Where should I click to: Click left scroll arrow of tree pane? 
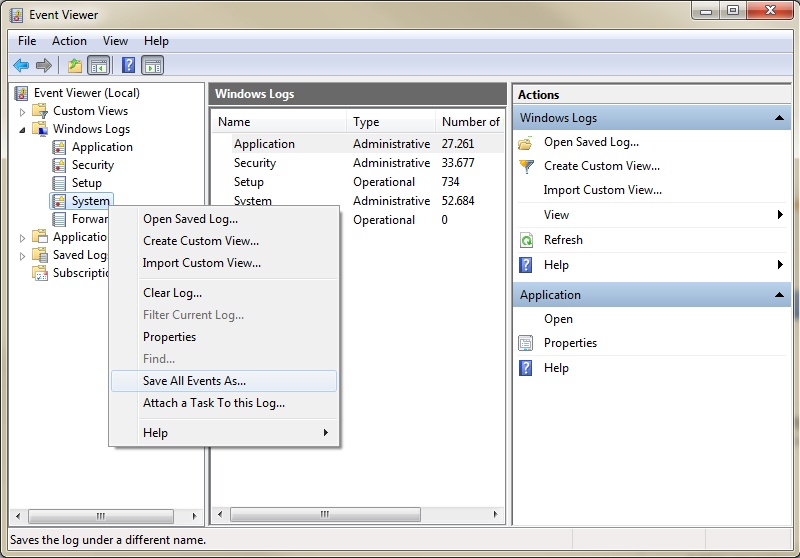point(18,516)
